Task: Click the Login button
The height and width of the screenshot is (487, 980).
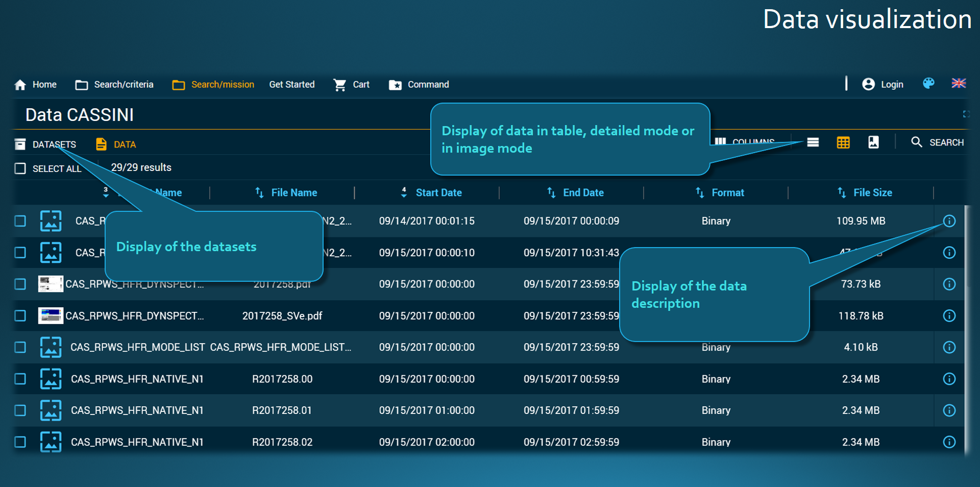Action: pos(883,84)
